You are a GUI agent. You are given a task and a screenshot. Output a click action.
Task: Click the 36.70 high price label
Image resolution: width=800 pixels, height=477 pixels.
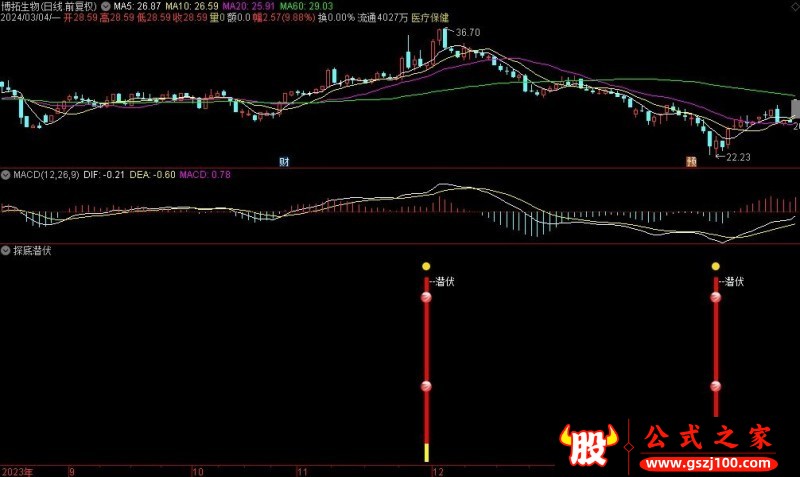pos(468,33)
